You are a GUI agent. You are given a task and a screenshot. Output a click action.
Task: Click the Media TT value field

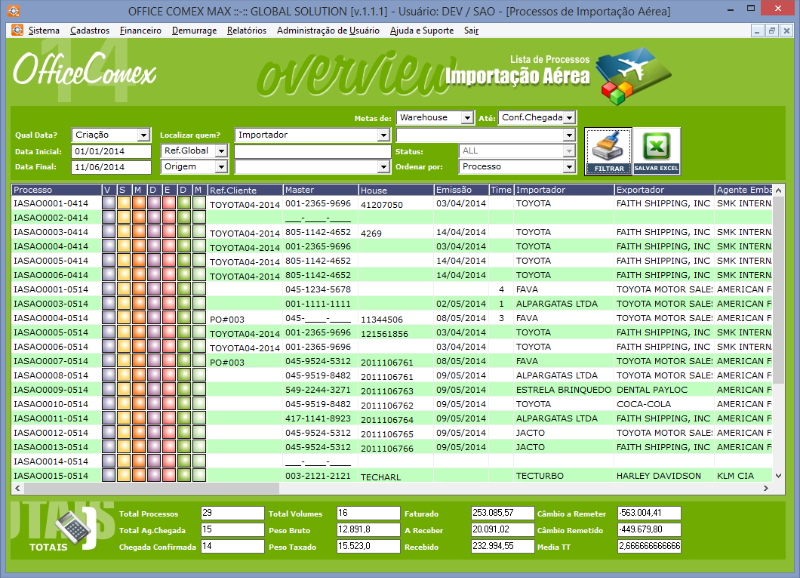tap(649, 546)
